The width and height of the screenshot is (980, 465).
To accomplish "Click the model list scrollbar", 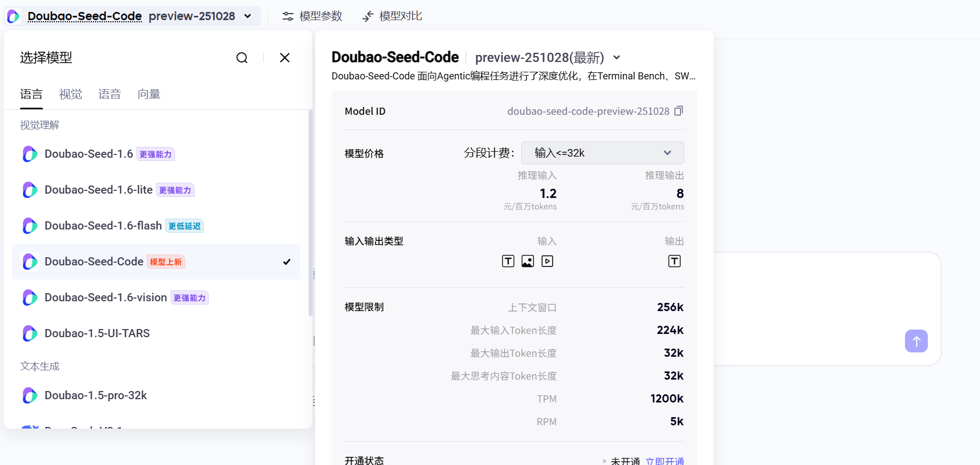I will tap(310, 212).
